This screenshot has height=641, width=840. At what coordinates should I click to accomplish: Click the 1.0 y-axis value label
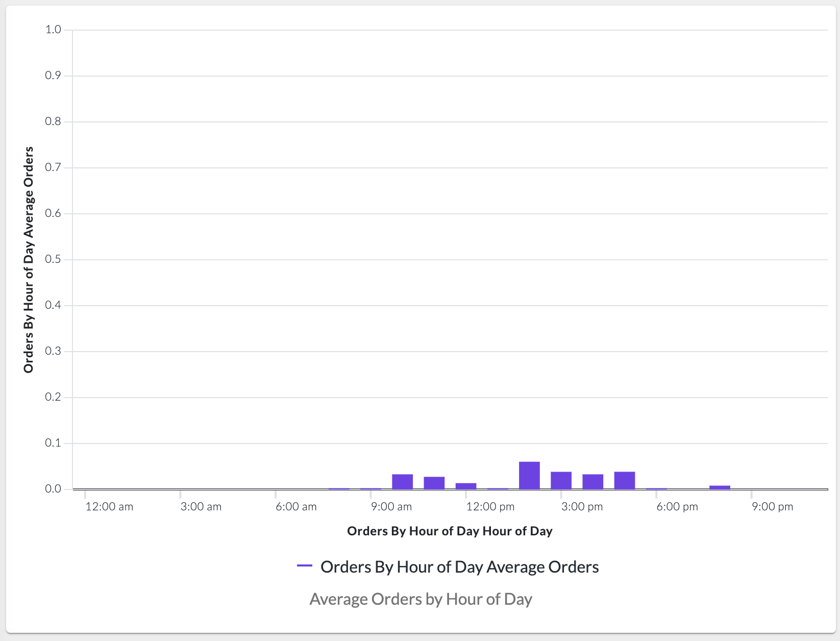53,30
